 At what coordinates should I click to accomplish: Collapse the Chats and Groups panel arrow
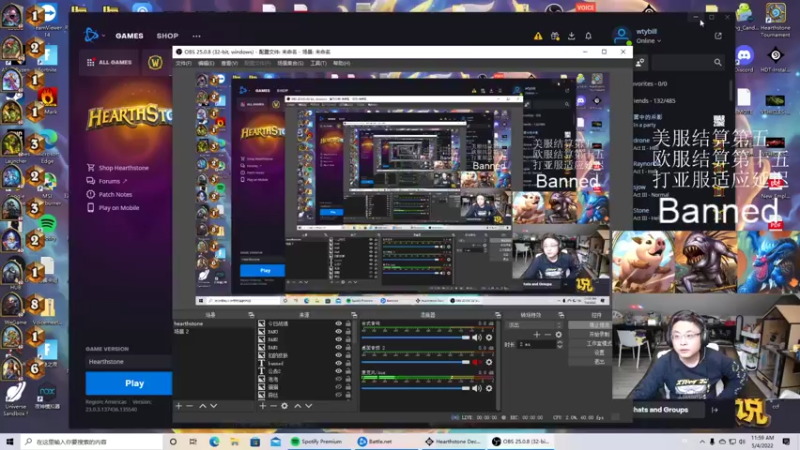pos(715,410)
